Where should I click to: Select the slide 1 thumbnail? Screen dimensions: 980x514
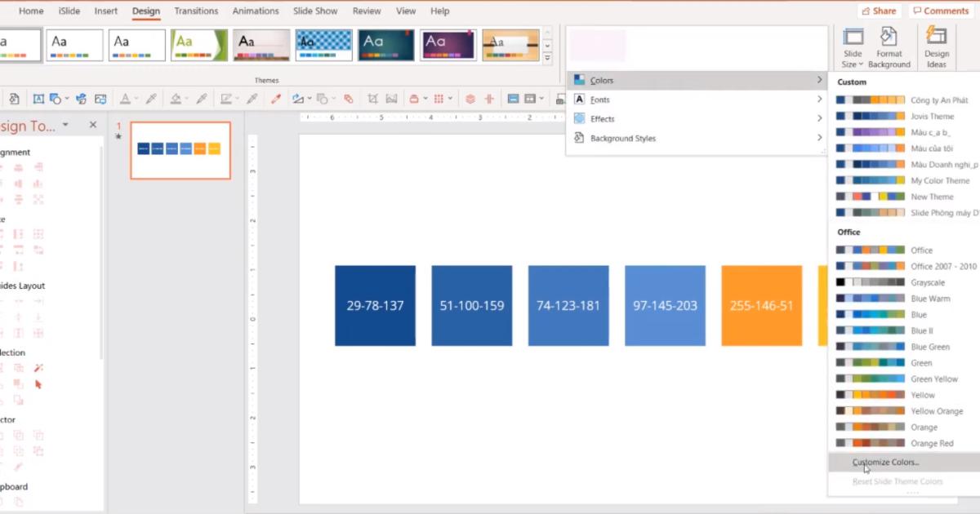coord(180,151)
